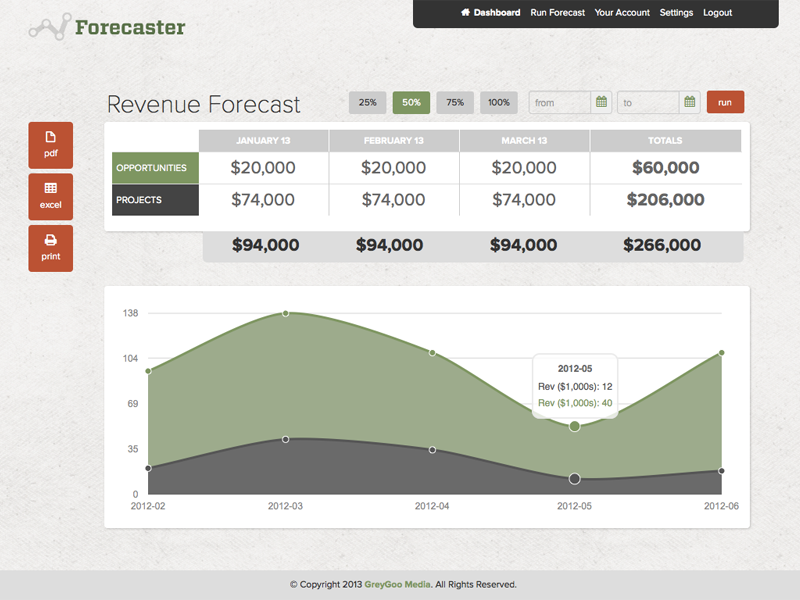Click the grey data point at 2012-06
800x600 pixels.
click(x=721, y=471)
